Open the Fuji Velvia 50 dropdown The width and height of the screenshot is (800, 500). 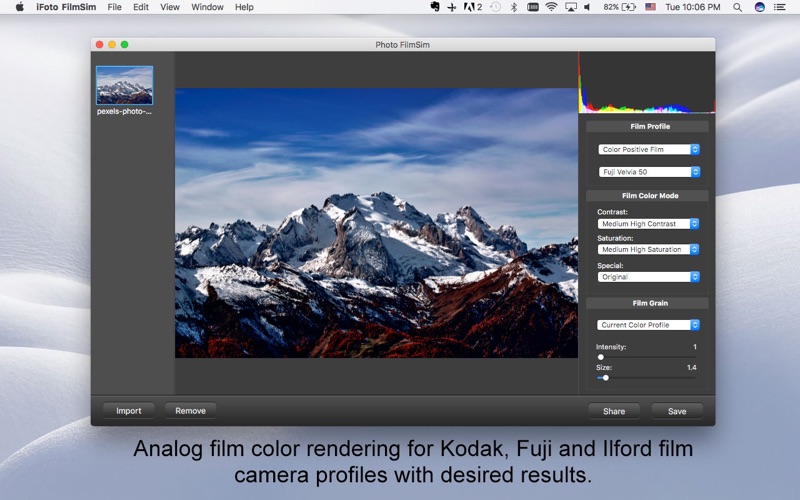(x=649, y=172)
